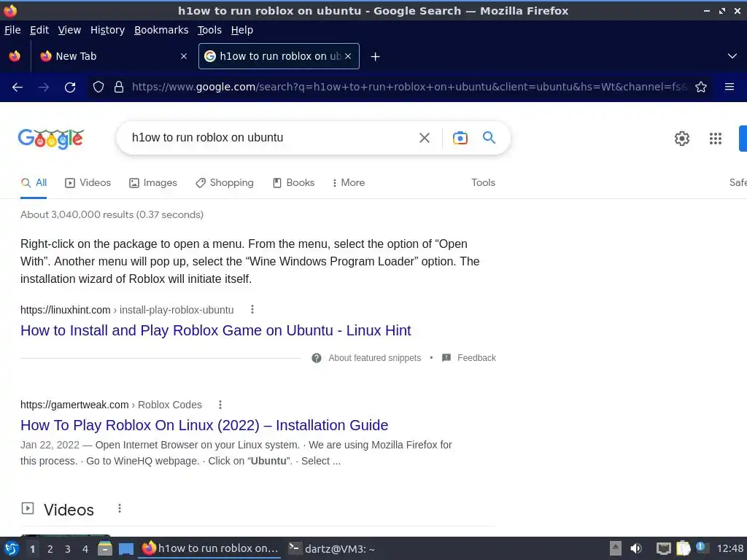
Task: Select Firefox window taskbar entry
Action: 209,548
